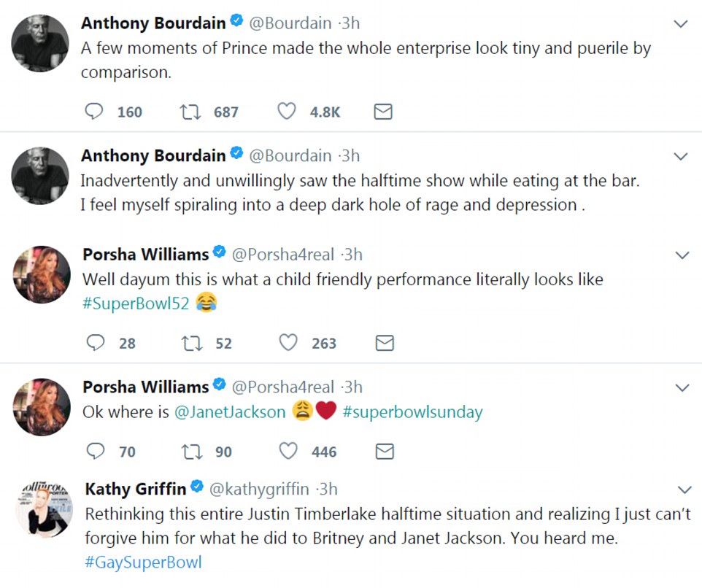Visit the @JanetJackson mention link

pyautogui.click(x=230, y=412)
